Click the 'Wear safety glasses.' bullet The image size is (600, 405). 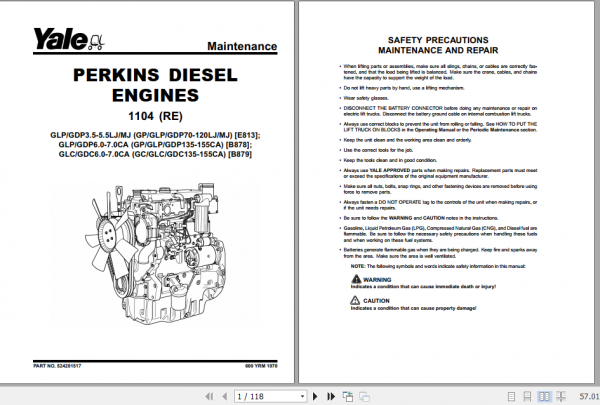coord(366,98)
